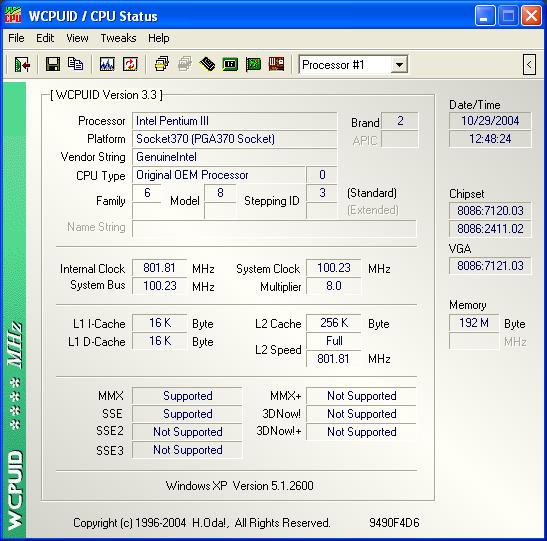Click the empty Name String field
The height and width of the screenshot is (541, 547).
click(274, 229)
